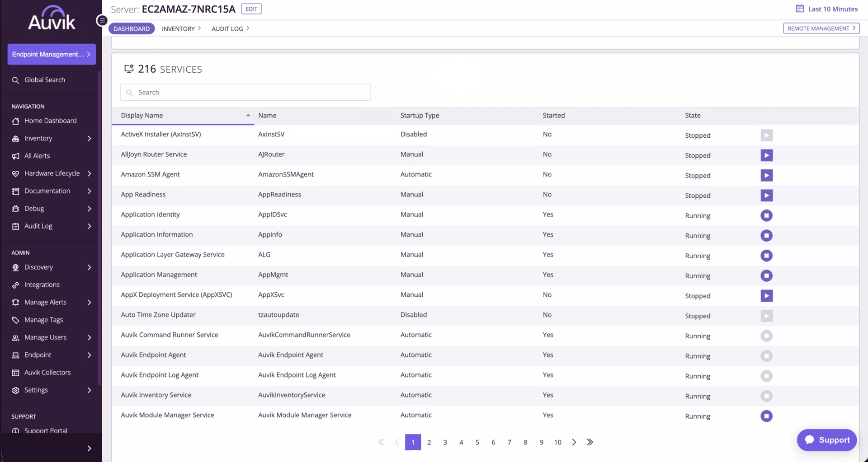Expand Documentation sidebar section
The width and height of the screenshot is (868, 462).
pyautogui.click(x=89, y=191)
